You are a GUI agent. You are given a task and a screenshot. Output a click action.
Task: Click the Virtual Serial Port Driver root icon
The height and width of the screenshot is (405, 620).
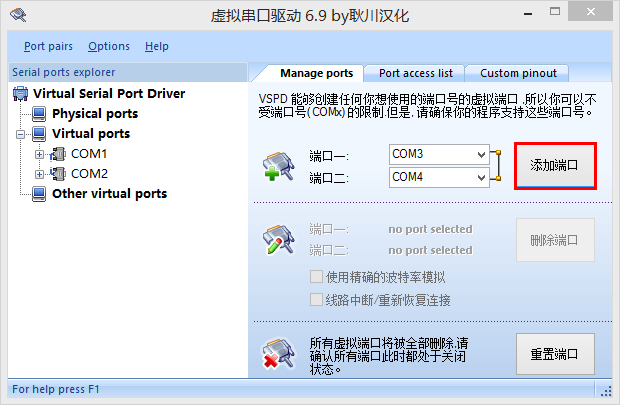point(21,94)
